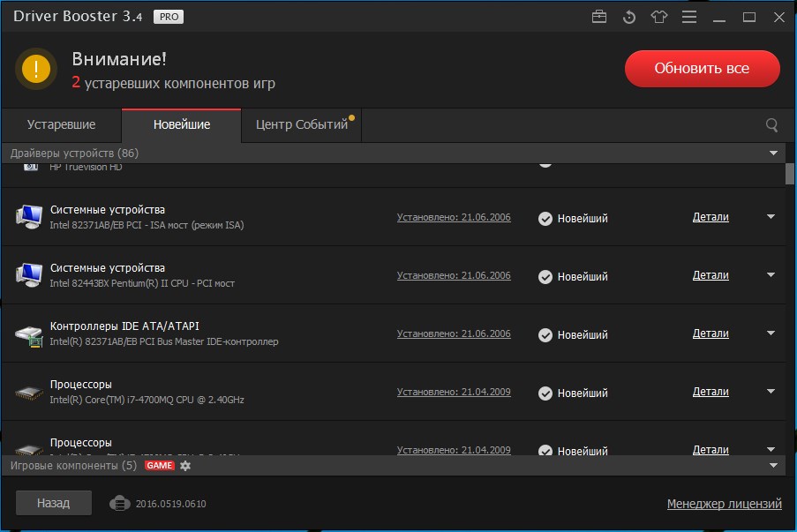Click install date link for IDE Bus Master controller

(x=454, y=333)
